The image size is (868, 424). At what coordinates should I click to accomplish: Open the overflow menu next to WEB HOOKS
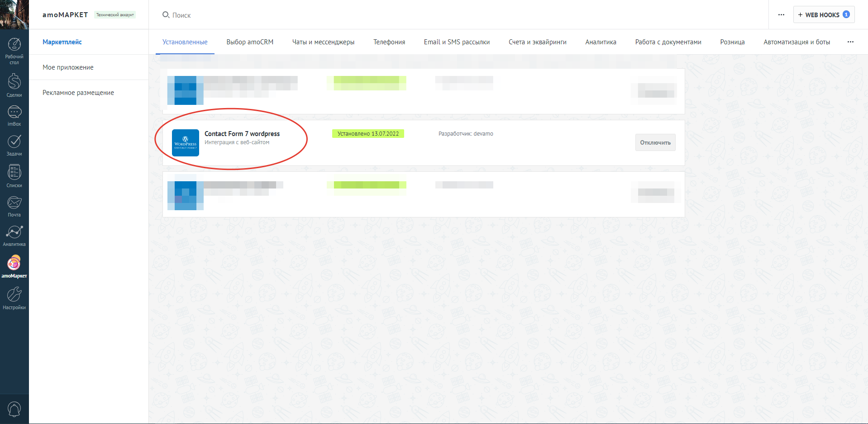click(782, 14)
